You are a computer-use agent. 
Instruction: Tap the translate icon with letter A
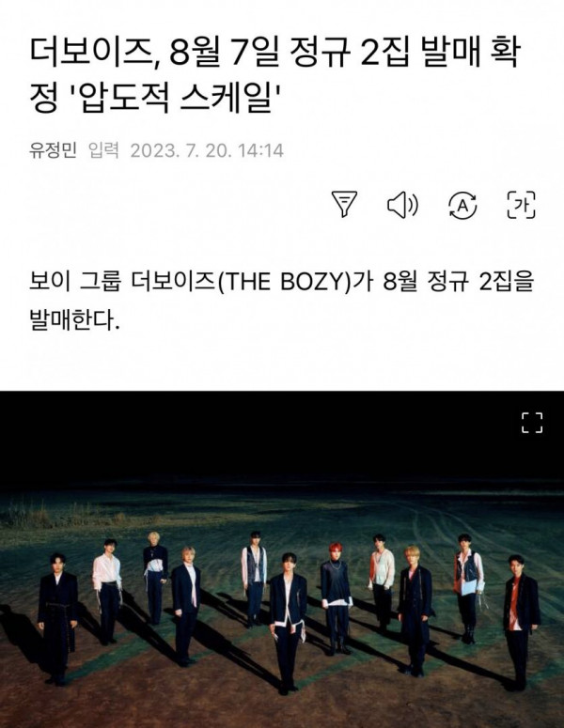[462, 205]
